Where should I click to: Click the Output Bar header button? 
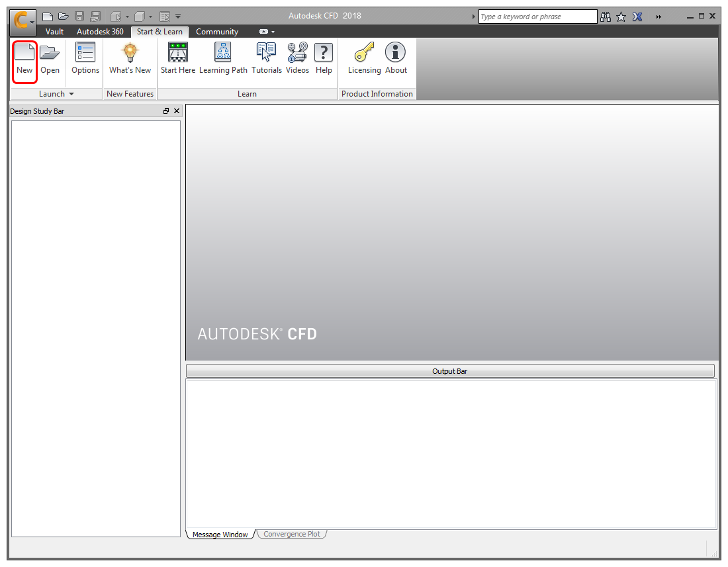pyautogui.click(x=450, y=371)
